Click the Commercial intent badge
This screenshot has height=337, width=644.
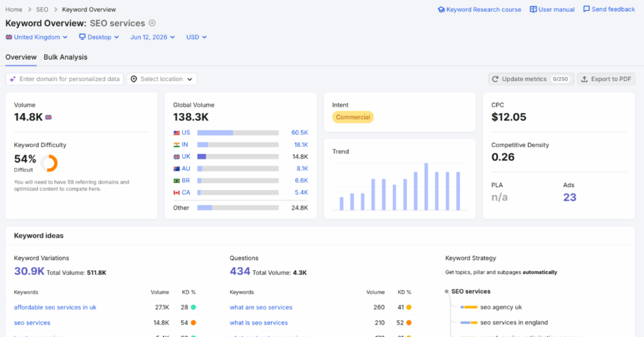click(x=353, y=118)
